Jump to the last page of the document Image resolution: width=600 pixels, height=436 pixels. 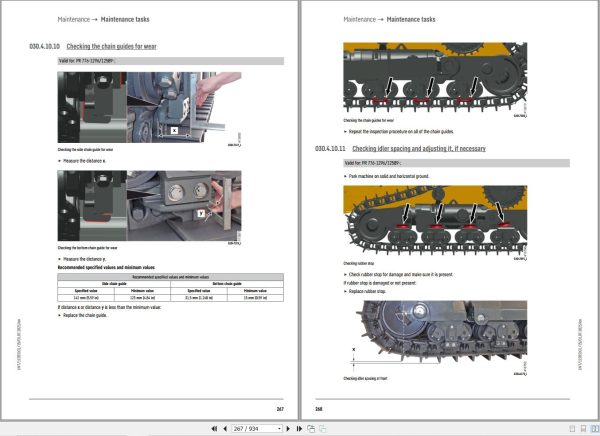pyautogui.click(x=299, y=429)
